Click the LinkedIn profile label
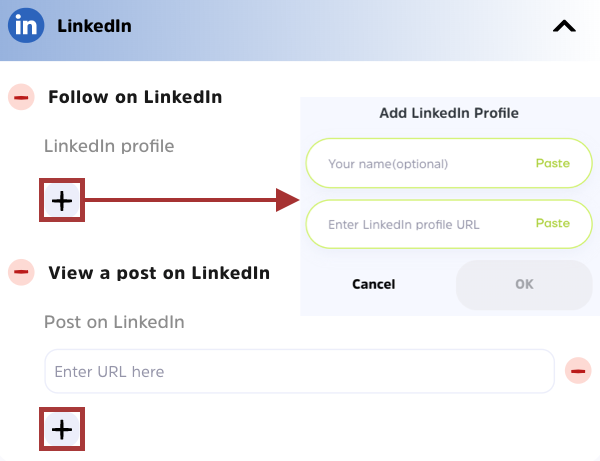The width and height of the screenshot is (600, 461). point(109,146)
